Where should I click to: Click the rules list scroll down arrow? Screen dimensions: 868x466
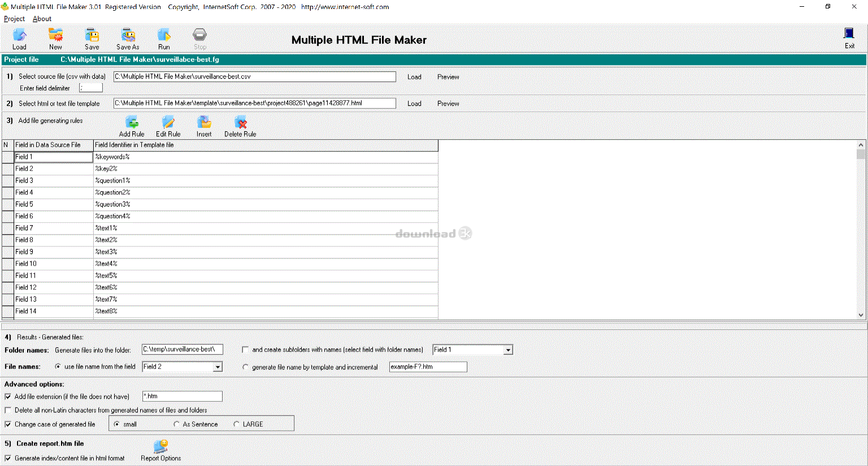861,315
